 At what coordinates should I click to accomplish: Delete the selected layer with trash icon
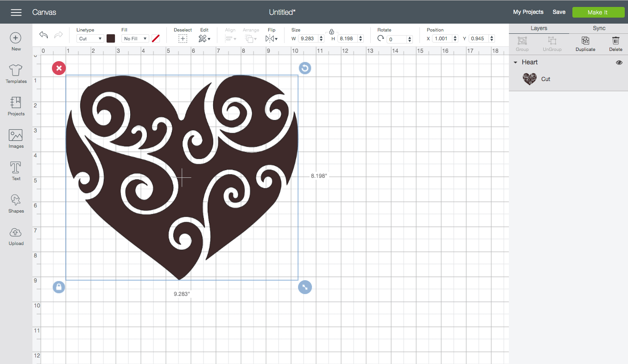point(615,41)
